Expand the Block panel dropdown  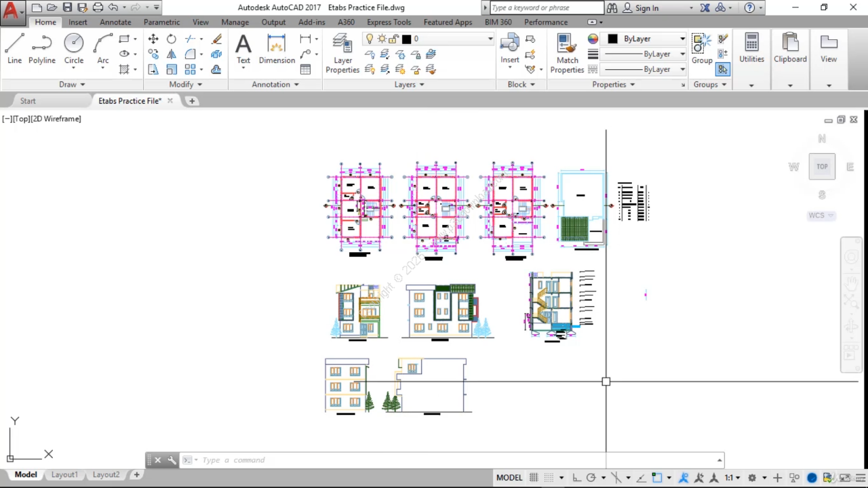[521, 84]
